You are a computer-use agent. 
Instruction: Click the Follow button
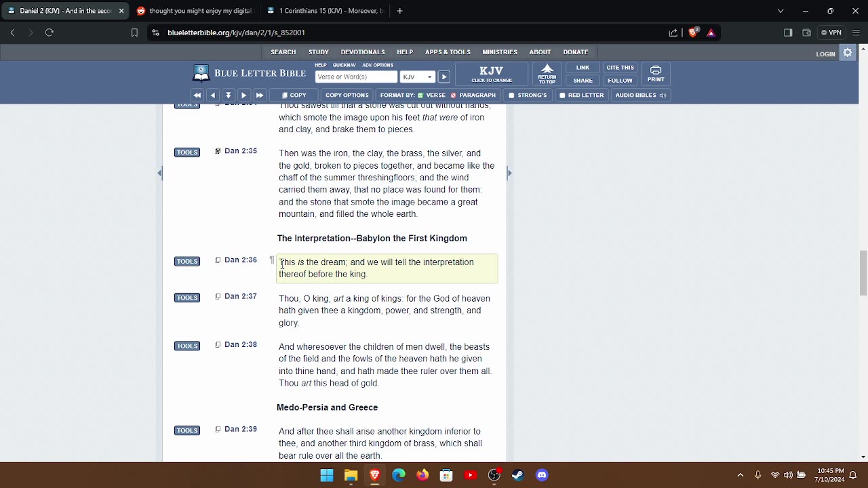click(620, 81)
